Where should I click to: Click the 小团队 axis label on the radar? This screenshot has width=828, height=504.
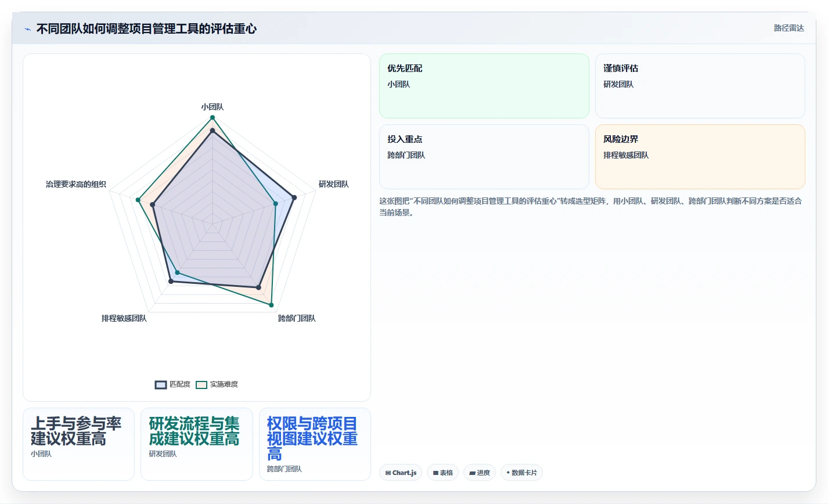click(213, 107)
